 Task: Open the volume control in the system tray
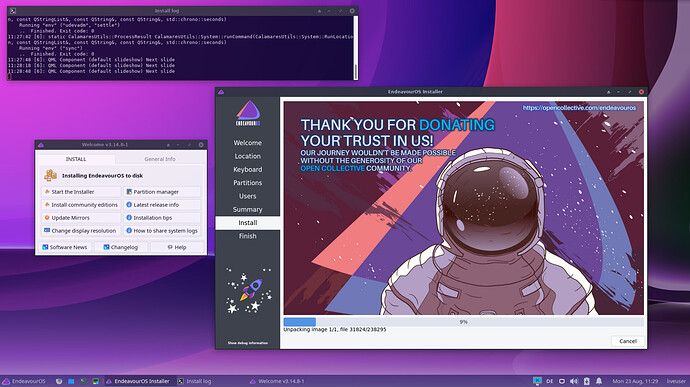(574, 381)
